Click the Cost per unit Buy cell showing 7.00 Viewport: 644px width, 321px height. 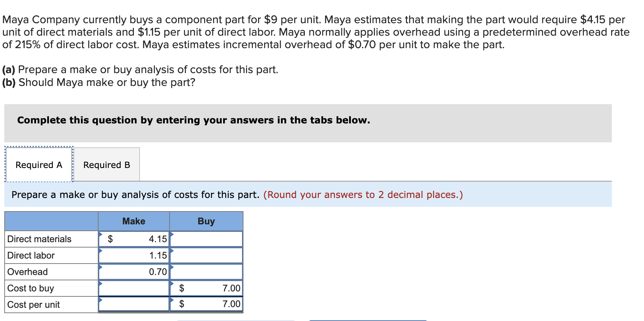(x=211, y=304)
